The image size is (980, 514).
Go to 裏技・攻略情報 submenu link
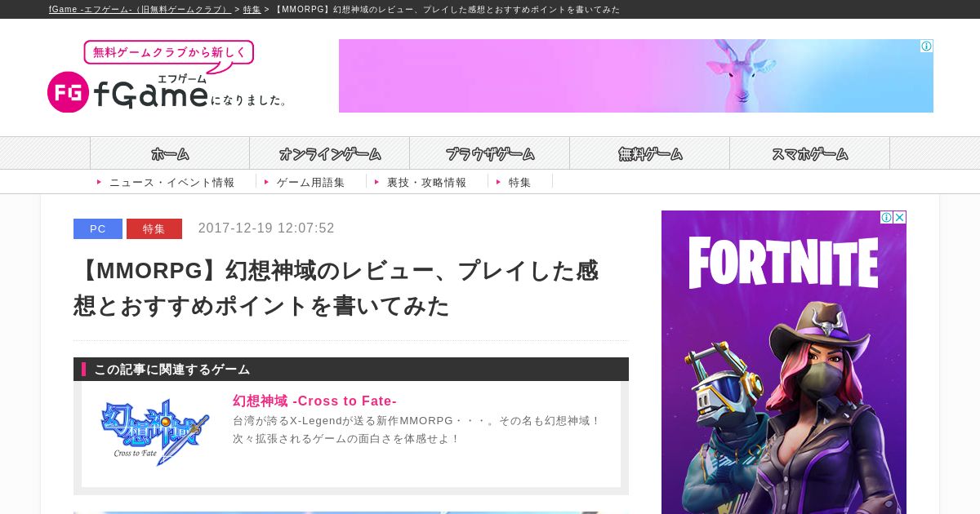tap(426, 182)
